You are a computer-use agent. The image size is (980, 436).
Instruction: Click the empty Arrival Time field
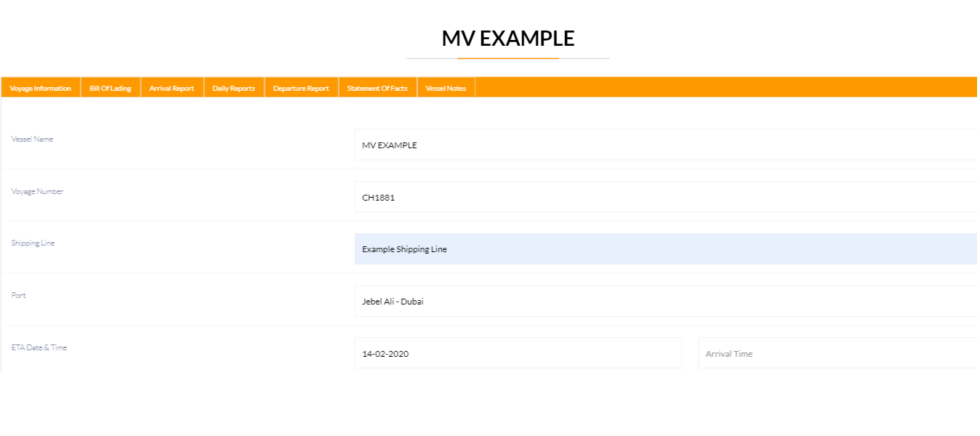[x=838, y=354]
